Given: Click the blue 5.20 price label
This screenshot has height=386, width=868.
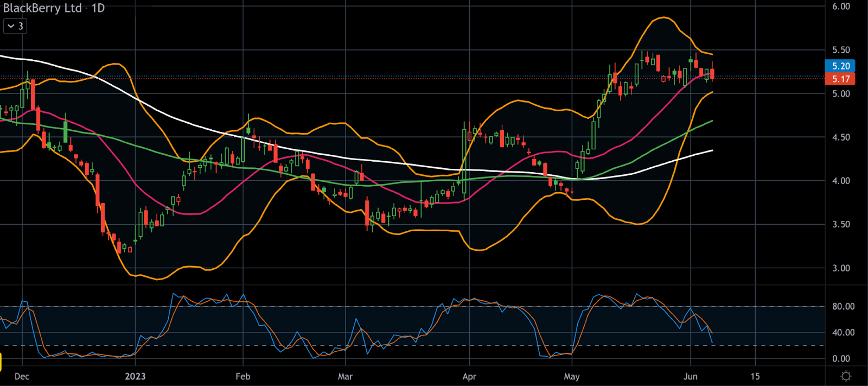Looking at the screenshot, I should click(x=840, y=66).
